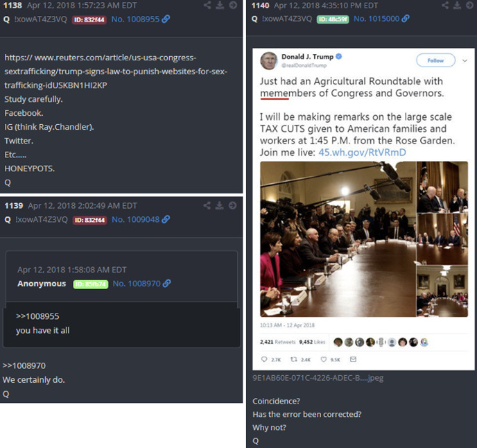Open post link No. 1015000
This screenshot has height=448, width=477.
pos(381,19)
